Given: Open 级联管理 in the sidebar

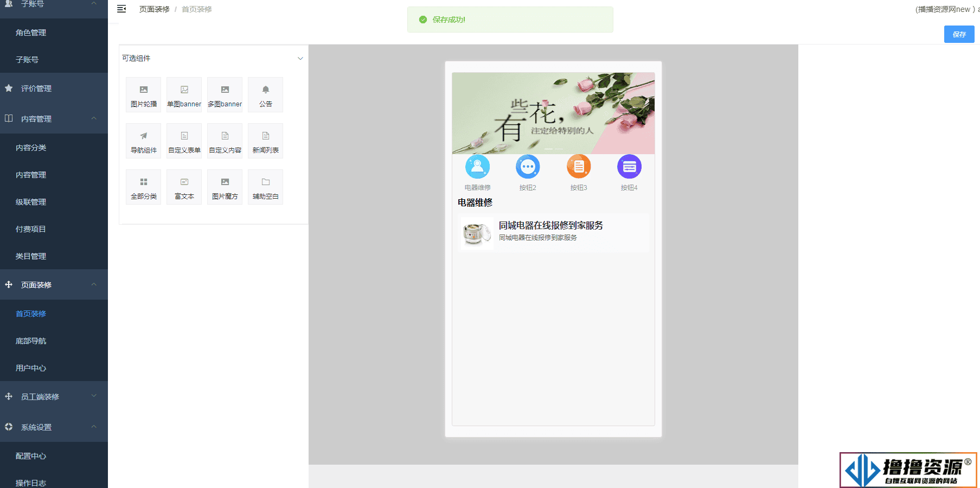Looking at the screenshot, I should (x=54, y=202).
